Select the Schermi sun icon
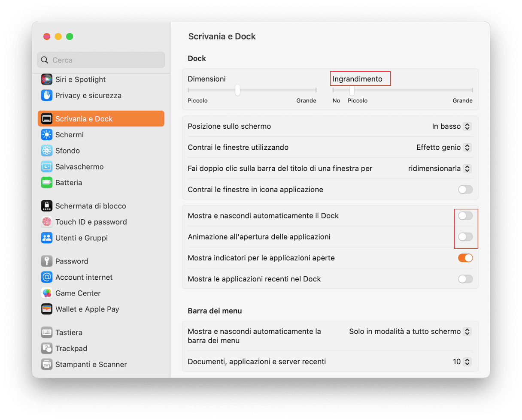Screen dimensions: 522x420 tap(47, 135)
